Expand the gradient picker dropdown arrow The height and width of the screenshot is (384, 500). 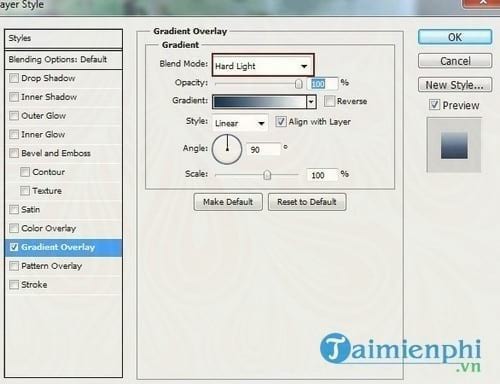coord(311,102)
